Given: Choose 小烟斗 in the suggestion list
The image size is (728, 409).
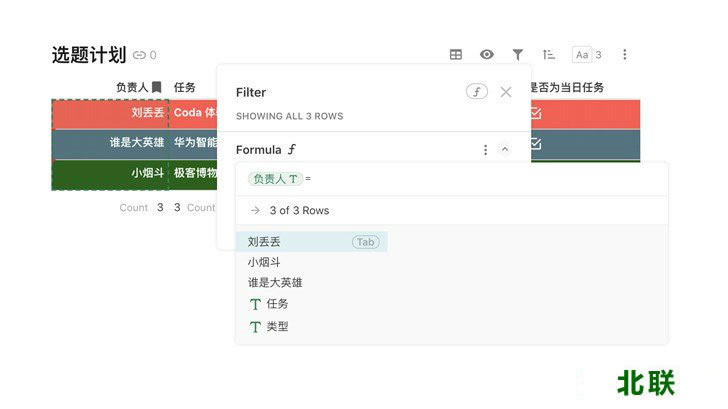Looking at the screenshot, I should 265,262.
